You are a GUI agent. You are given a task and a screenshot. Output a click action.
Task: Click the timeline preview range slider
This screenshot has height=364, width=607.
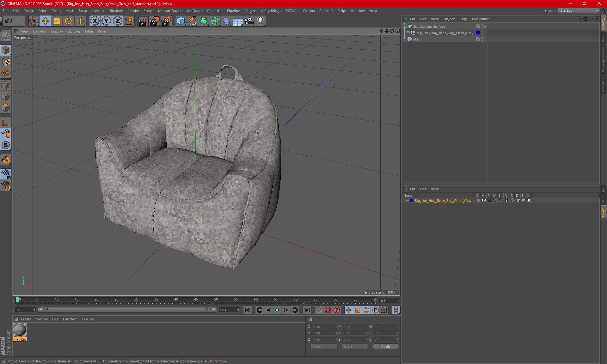tap(127, 310)
